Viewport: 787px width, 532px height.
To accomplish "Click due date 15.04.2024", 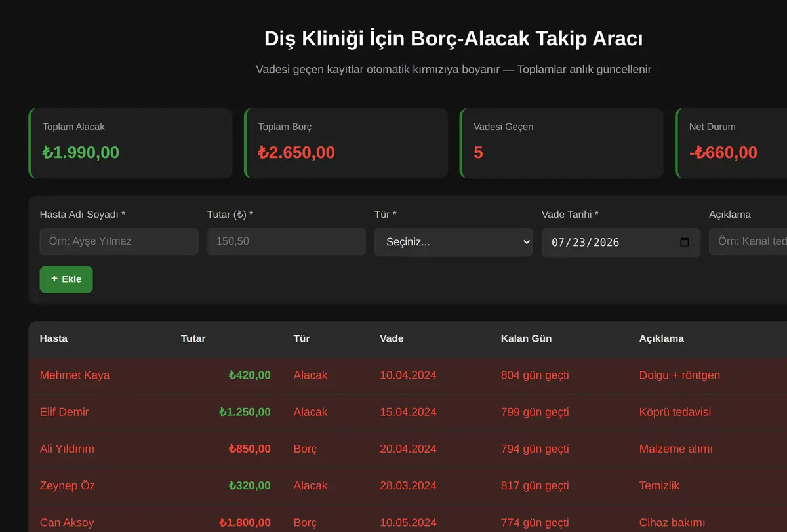I will [x=408, y=412].
